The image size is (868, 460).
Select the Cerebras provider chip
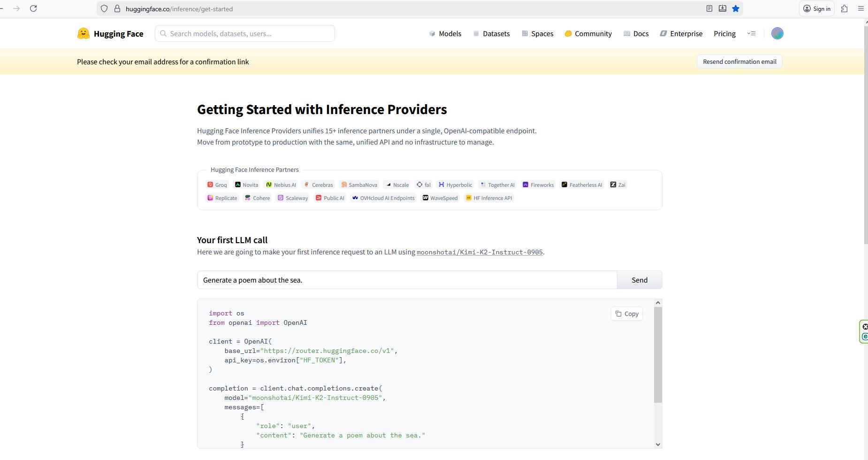pyautogui.click(x=318, y=185)
